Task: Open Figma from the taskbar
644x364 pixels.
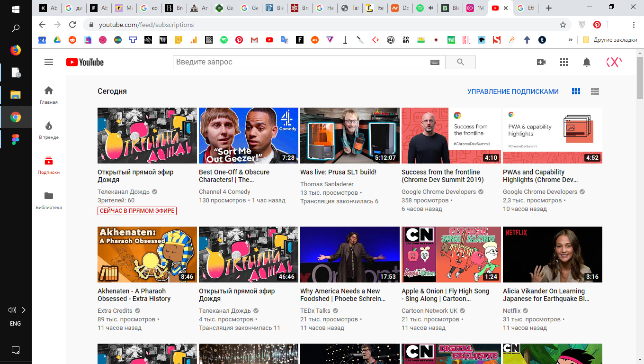Action: pyautogui.click(x=16, y=139)
